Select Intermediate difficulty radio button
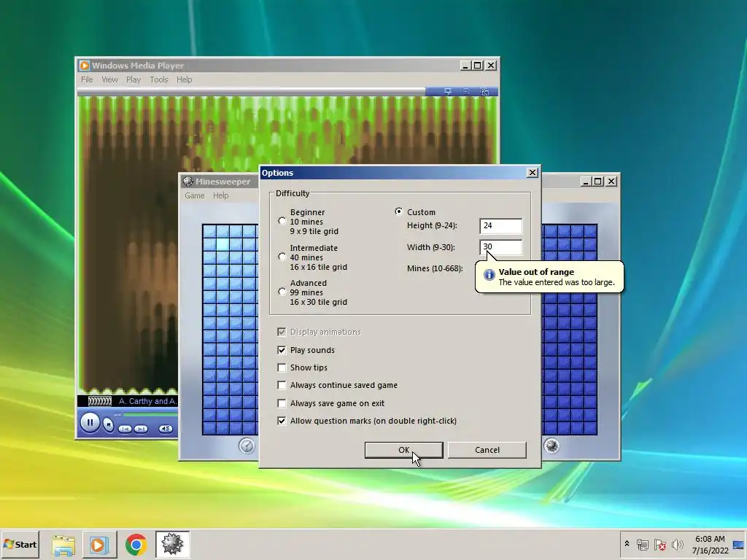Screen dimensions: 747x560 pos(282,257)
